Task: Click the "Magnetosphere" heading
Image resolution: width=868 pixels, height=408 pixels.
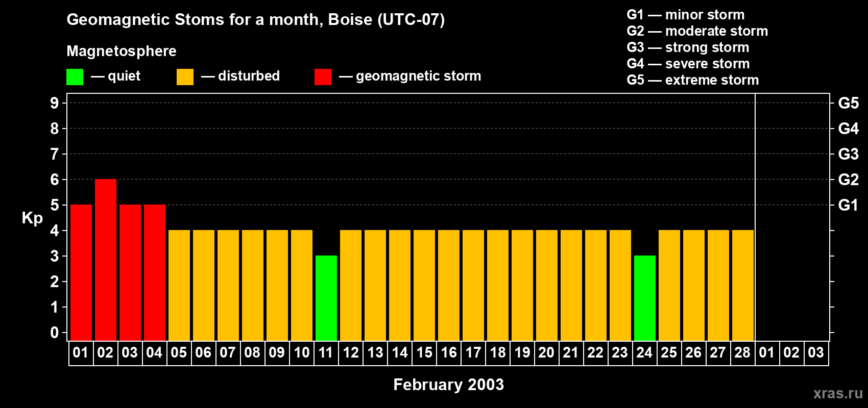Action: (122, 51)
